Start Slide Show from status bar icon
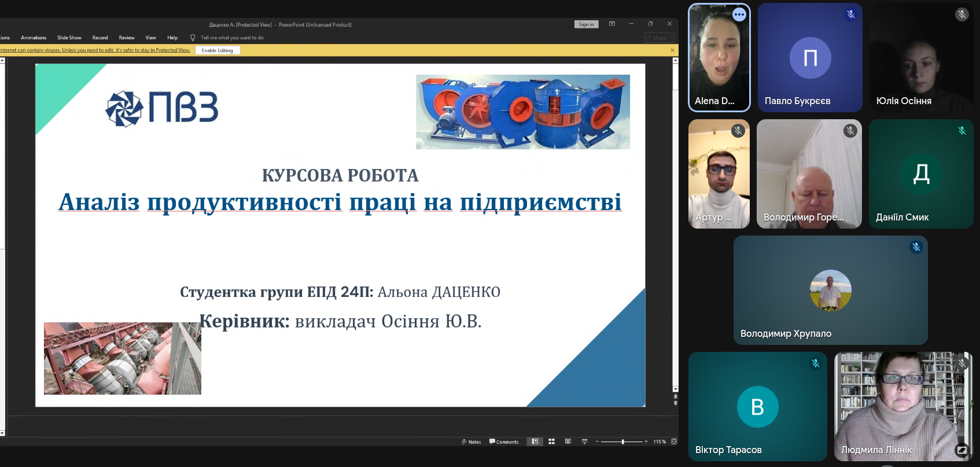The width and height of the screenshot is (980, 467). [x=584, y=442]
